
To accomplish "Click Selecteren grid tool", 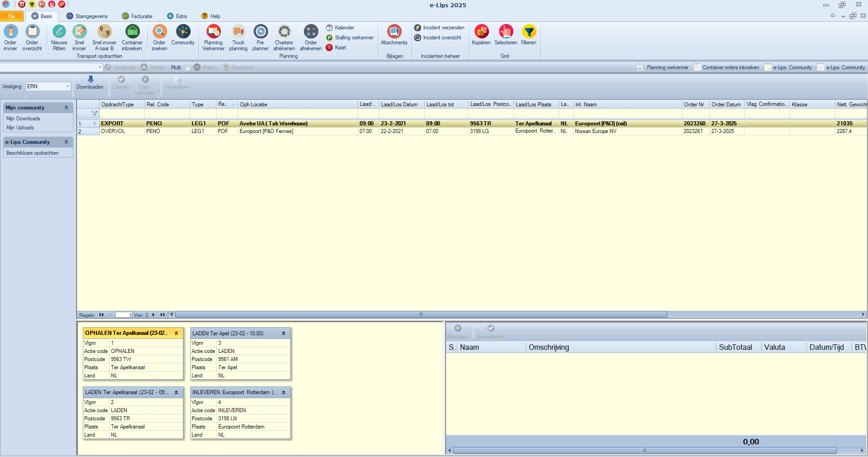I will [506, 35].
